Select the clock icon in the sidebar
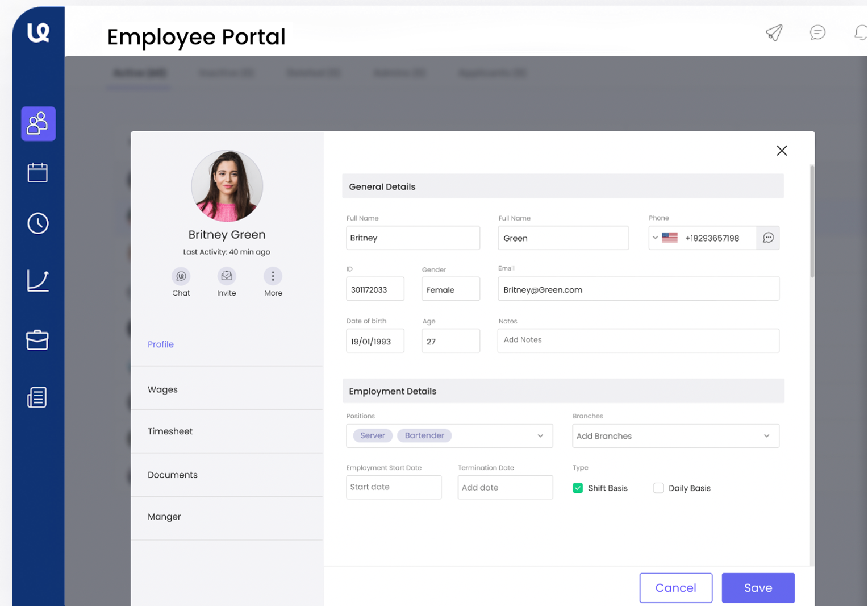Viewport: 868px width, 606px height. coord(37,223)
